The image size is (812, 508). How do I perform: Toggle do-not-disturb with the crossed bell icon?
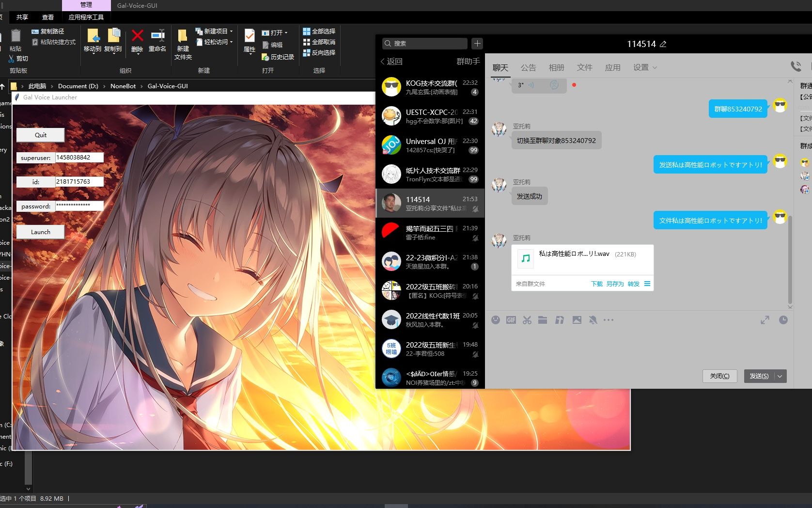(x=593, y=320)
